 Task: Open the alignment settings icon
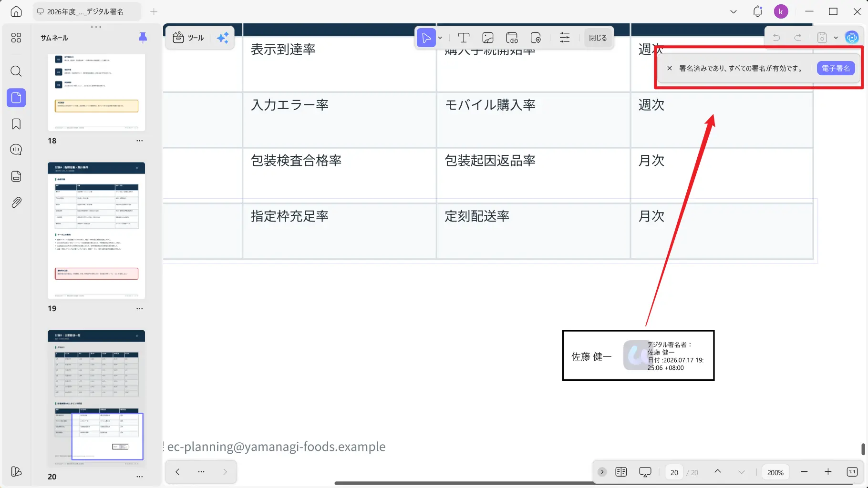(x=565, y=38)
